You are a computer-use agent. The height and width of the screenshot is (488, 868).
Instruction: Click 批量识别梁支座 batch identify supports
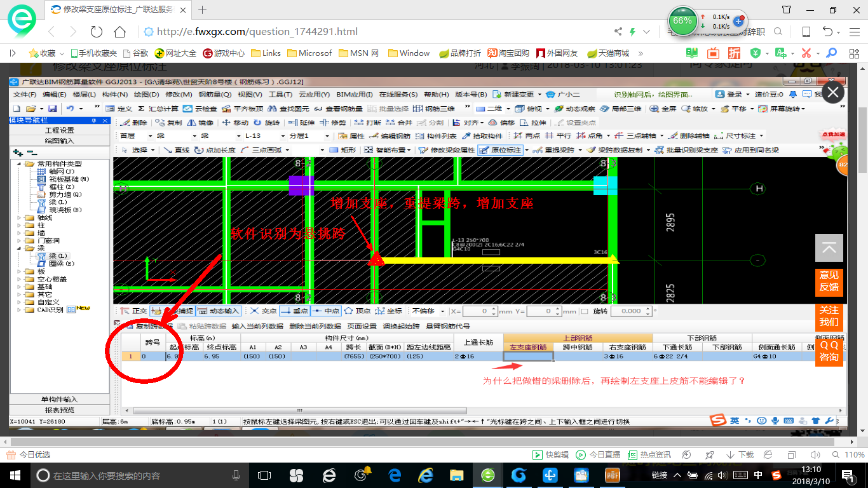coord(686,150)
